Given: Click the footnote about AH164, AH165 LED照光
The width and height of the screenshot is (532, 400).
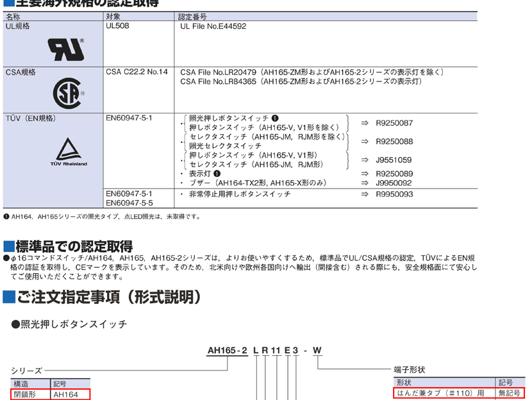Looking at the screenshot, I should point(103,217).
